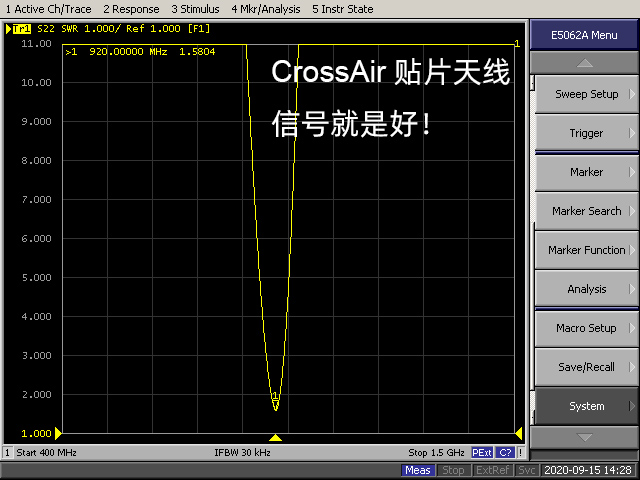Screen dimensions: 640x480
Task: Click the softkey menu down arrow
Action: pos(584,437)
